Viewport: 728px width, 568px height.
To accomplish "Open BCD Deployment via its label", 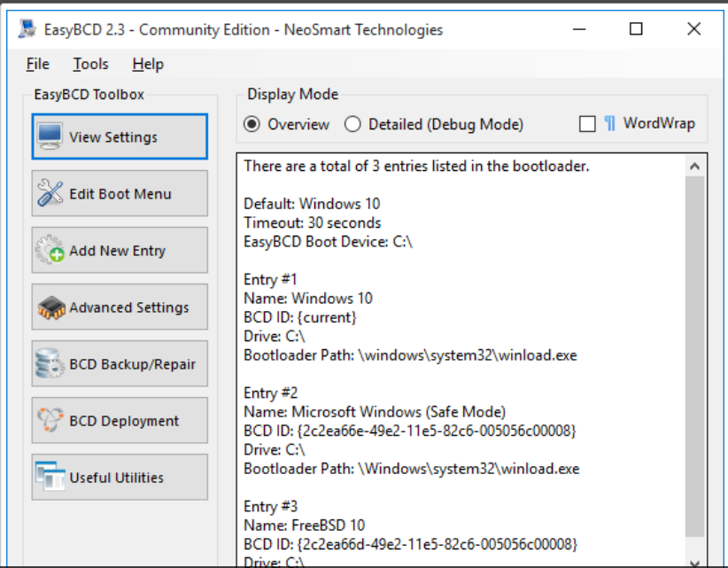I will point(124,421).
